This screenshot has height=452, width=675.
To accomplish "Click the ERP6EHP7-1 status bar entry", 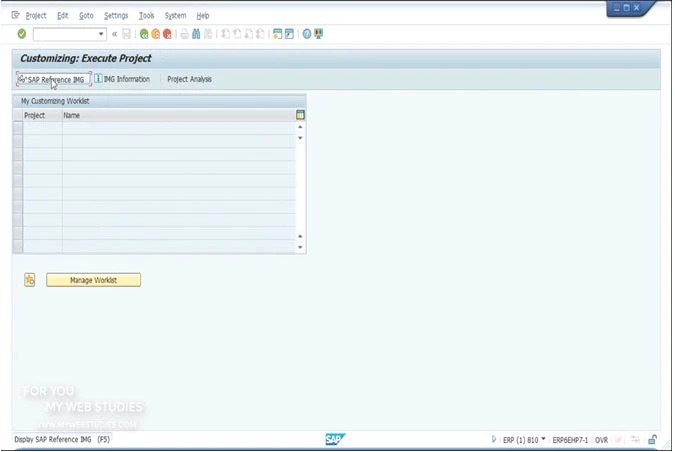I will [570, 440].
